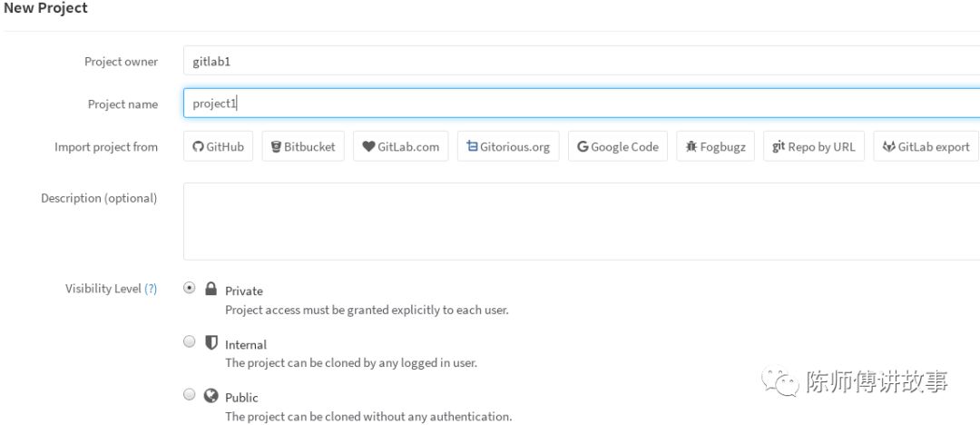This screenshot has width=980, height=425.
Task: Import from Google Code button
Action: click(x=618, y=147)
